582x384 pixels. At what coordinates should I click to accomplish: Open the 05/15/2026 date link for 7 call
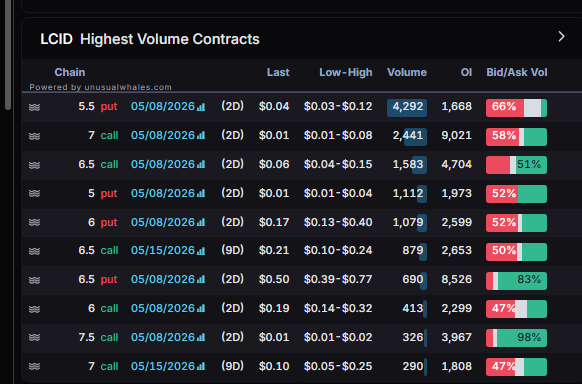[163, 366]
